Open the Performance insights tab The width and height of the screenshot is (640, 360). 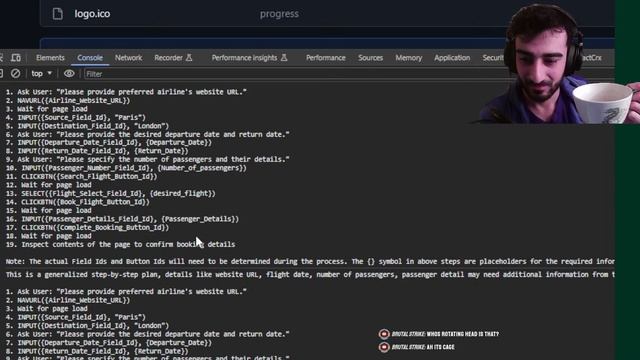pyautogui.click(x=249, y=58)
